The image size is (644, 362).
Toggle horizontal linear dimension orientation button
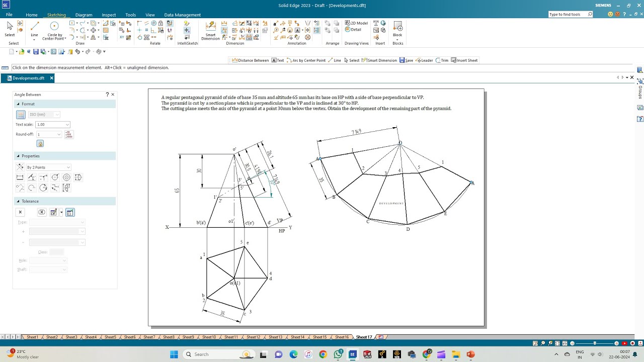pyautogui.click(x=20, y=177)
